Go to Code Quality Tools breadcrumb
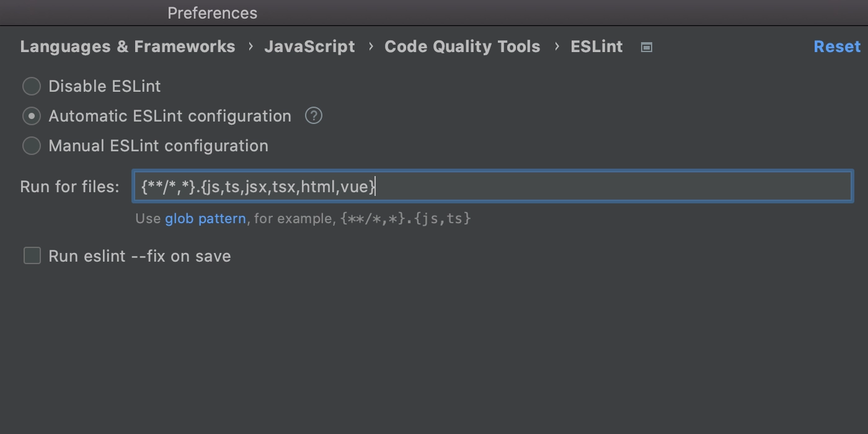Viewport: 868px width, 434px height. pyautogui.click(x=462, y=46)
